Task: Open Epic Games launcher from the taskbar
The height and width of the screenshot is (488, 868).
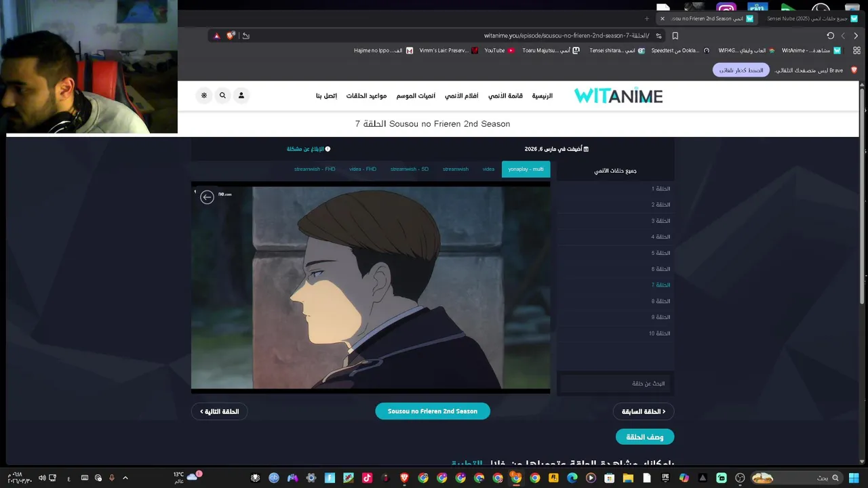Action: [665, 478]
